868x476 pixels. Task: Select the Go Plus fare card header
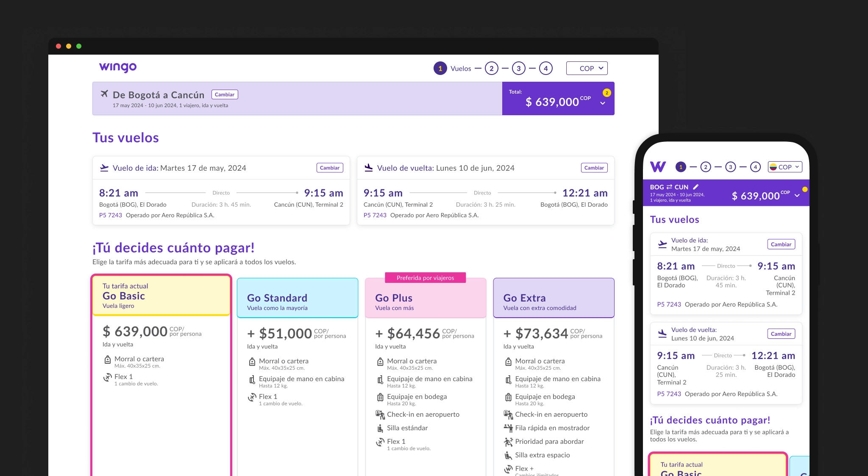pyautogui.click(x=426, y=298)
